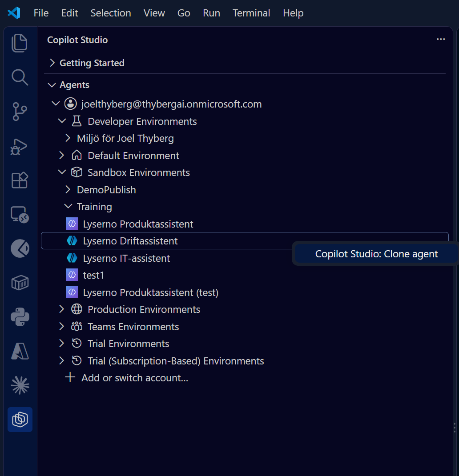Expand Trial Environments chevron
Viewport: 459px width, 476px height.
(62, 344)
